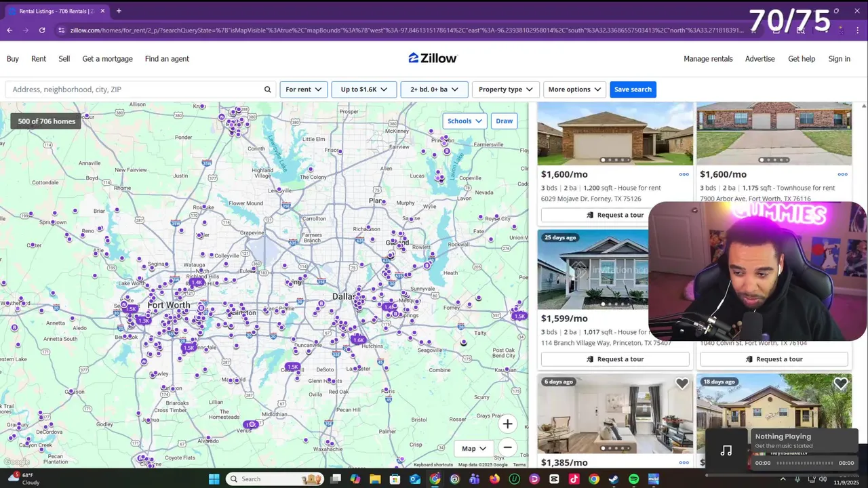The height and width of the screenshot is (488, 868).
Task: Save the 18 days ago listing with heart
Action: [x=840, y=384]
